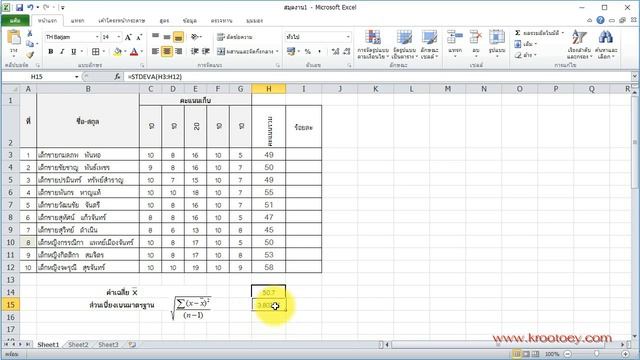Viewport: 640px width, 360px height.
Task: Open the Sheet2 worksheet tab
Action: pyautogui.click(x=78, y=344)
